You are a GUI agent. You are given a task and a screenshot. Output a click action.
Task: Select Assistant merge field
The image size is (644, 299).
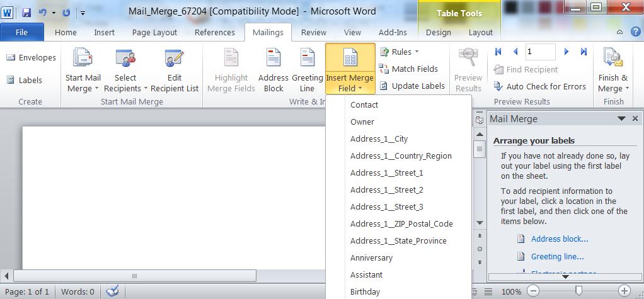pyautogui.click(x=398, y=275)
